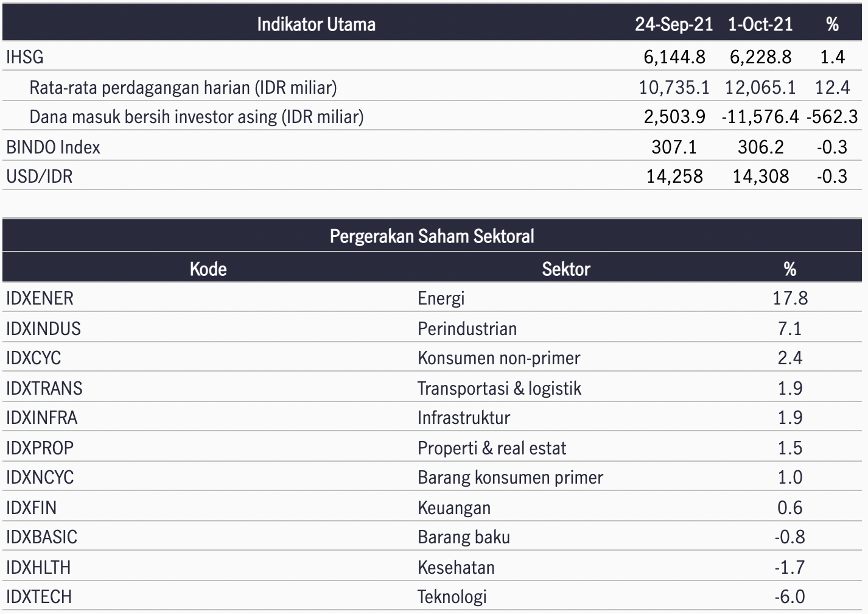The width and height of the screenshot is (868, 614).
Task: Select USD/IDR value 14,258
Action: coord(674,177)
